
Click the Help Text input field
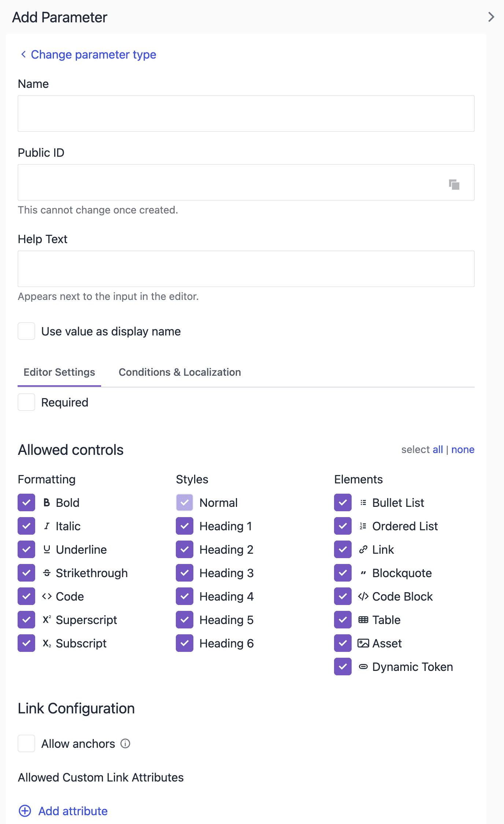click(246, 269)
